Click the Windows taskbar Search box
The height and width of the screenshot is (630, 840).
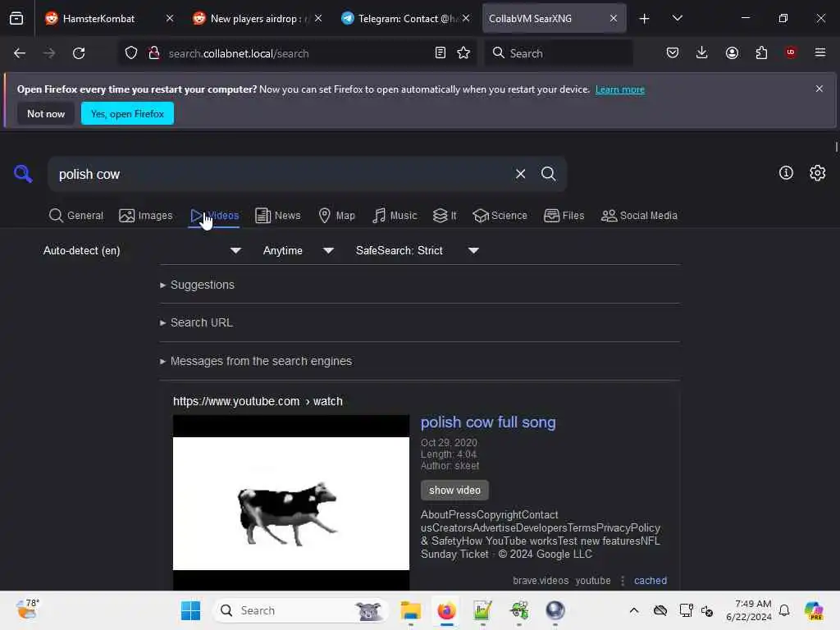(301, 610)
